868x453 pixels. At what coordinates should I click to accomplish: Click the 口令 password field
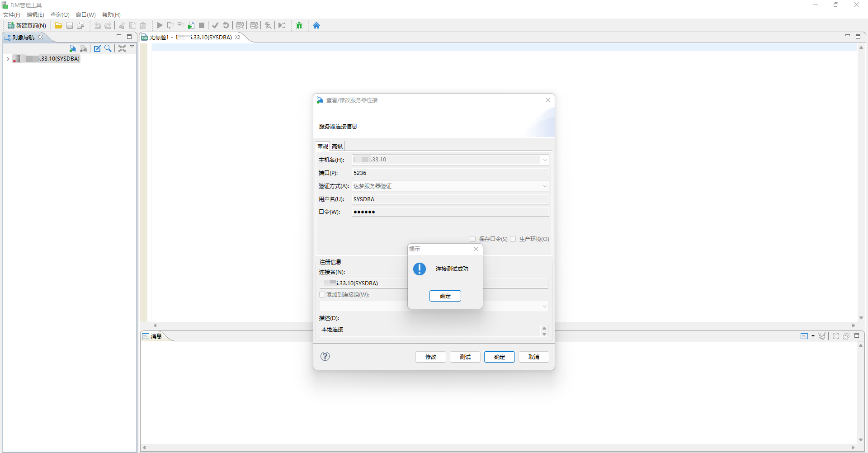click(x=450, y=212)
